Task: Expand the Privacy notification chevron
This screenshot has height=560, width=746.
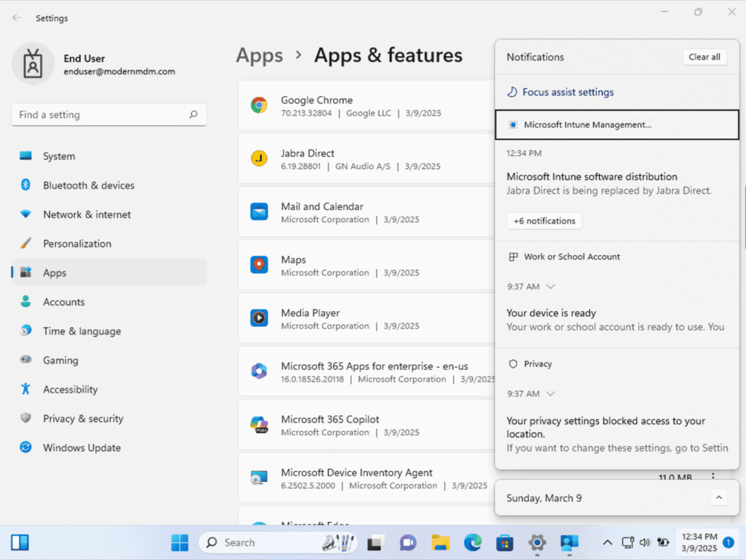Action: click(551, 394)
